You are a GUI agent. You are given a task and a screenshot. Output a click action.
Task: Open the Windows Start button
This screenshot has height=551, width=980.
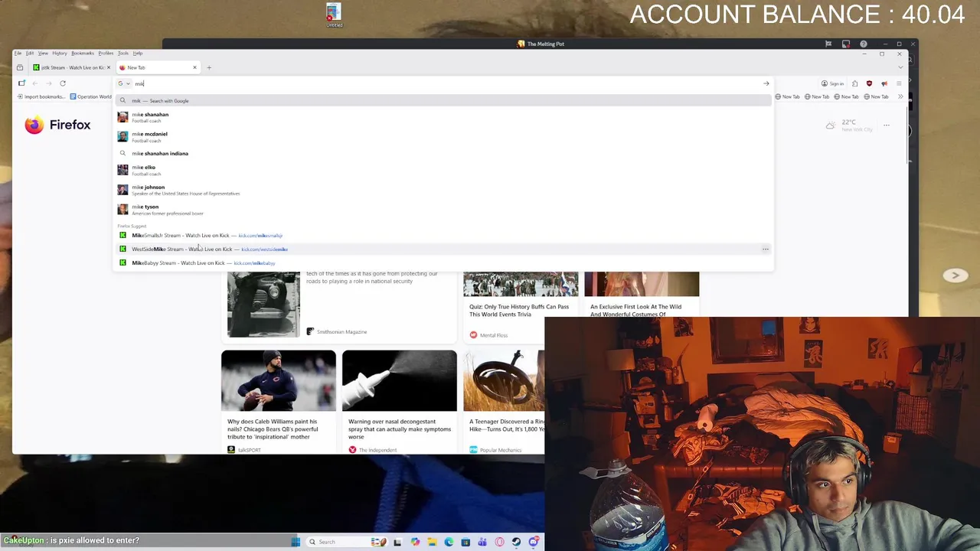click(296, 542)
